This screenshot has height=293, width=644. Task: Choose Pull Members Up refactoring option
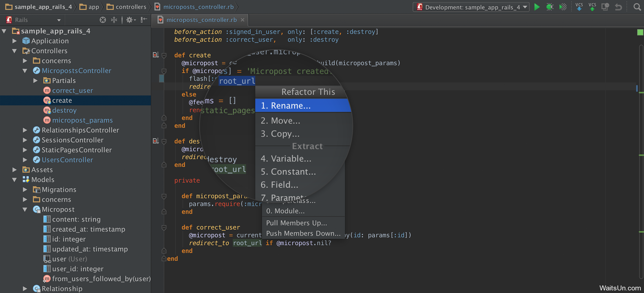tap(296, 223)
